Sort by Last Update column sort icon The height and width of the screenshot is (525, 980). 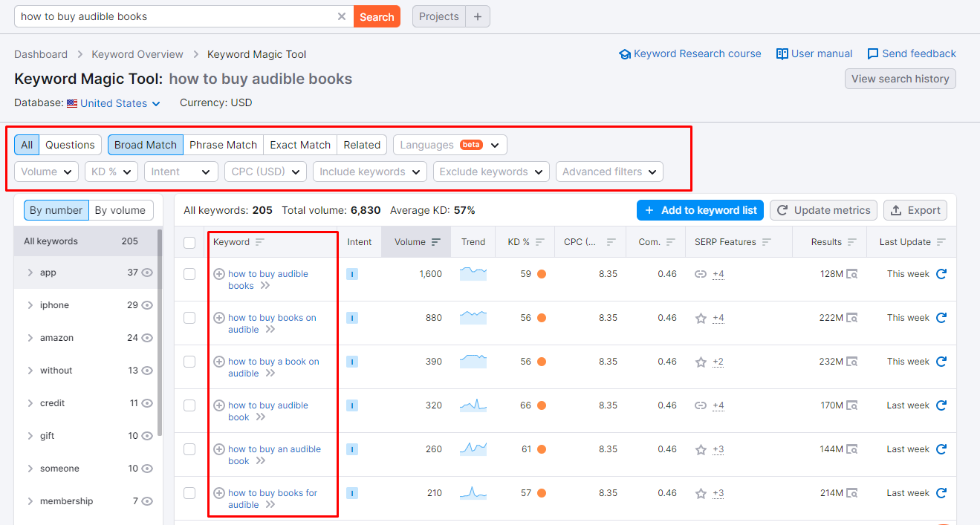click(x=941, y=242)
